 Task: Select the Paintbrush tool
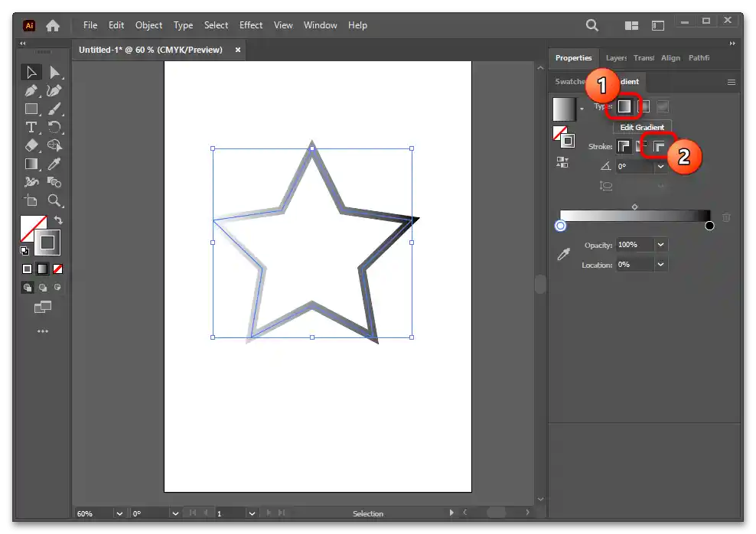[54, 109]
